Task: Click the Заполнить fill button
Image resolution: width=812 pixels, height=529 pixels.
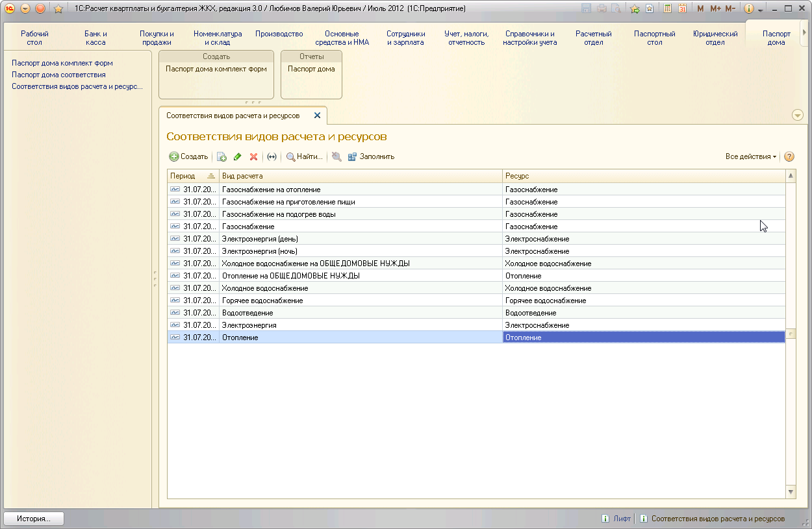Action: [371, 156]
